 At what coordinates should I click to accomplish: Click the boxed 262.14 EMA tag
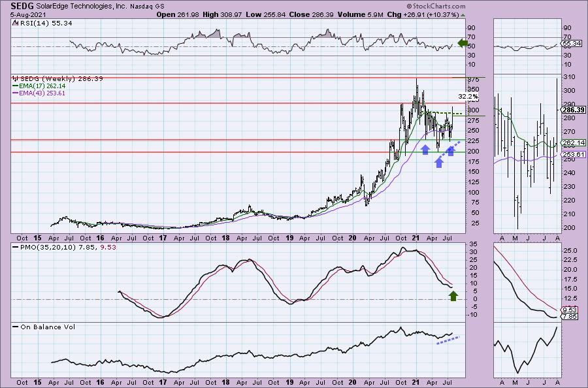pyautogui.click(x=572, y=143)
